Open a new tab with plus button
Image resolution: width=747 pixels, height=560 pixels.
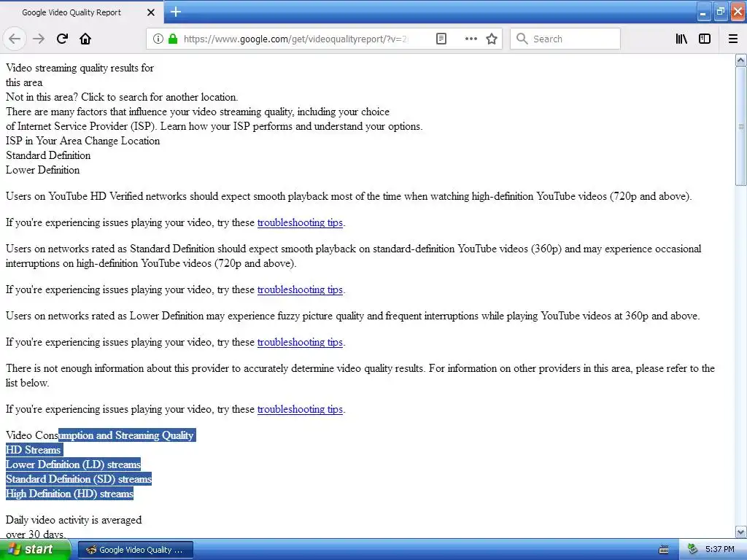176,12
